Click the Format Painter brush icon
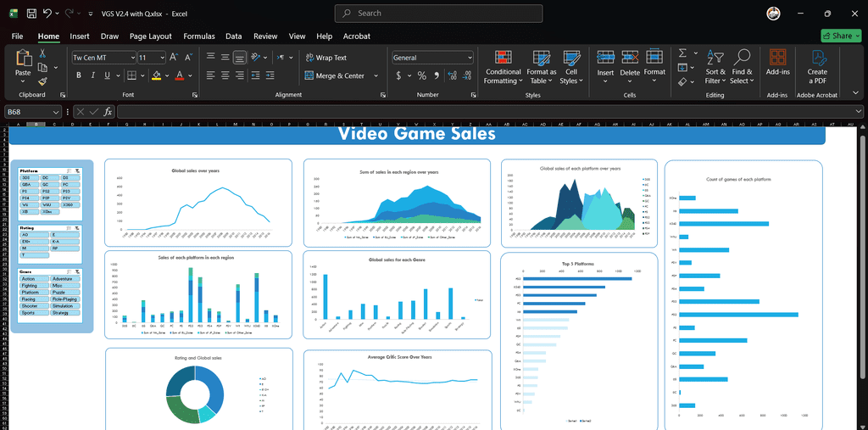Viewport: 868px width, 430px height. pos(42,81)
